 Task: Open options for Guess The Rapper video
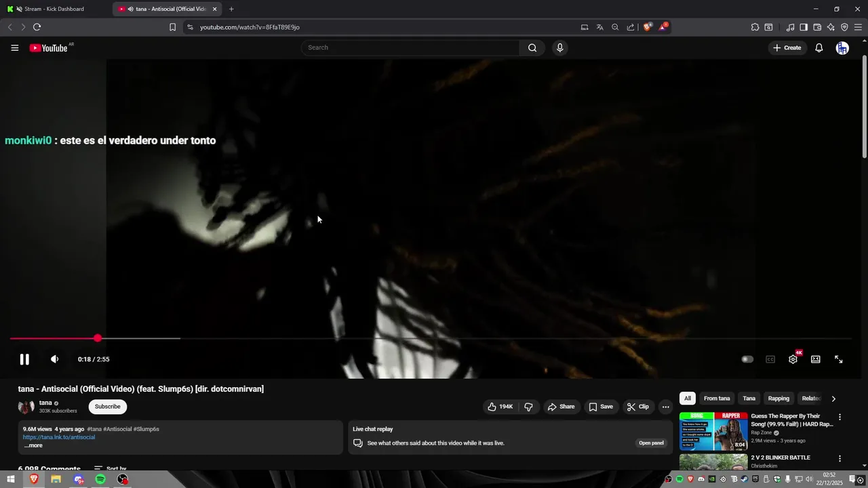click(840, 418)
